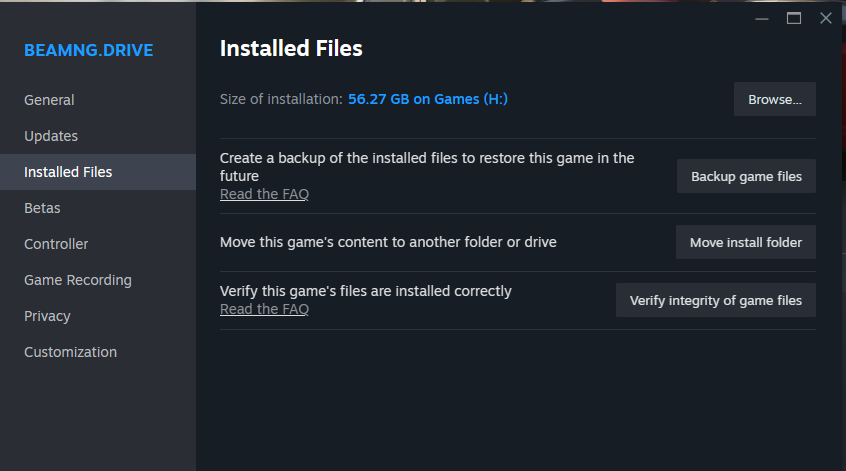Maximize the properties window

click(x=794, y=18)
